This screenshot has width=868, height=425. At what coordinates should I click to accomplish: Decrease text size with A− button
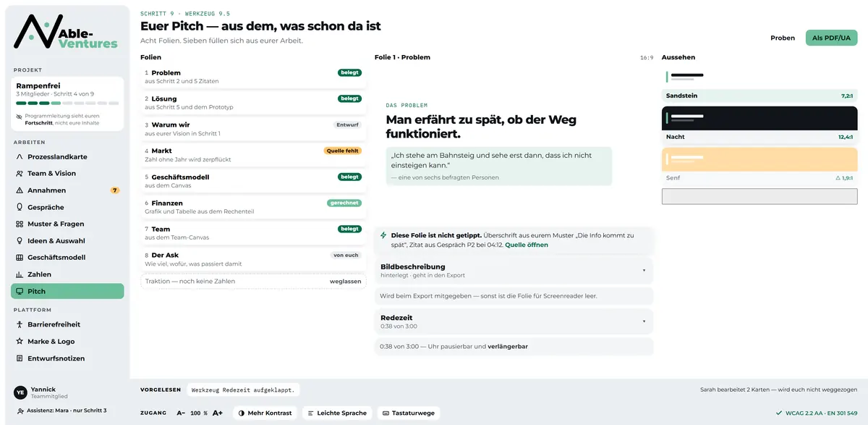(x=181, y=413)
